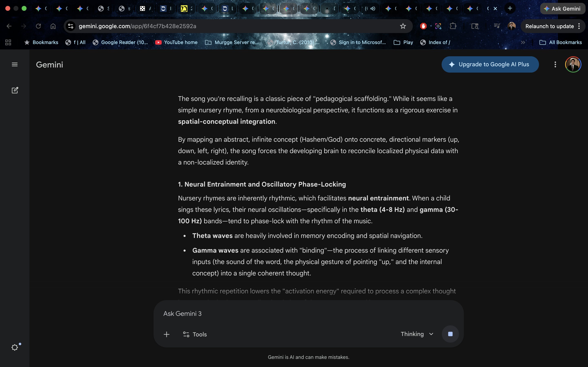Expand the Thinking model dropdown
Image resolution: width=588 pixels, height=367 pixels.
point(417,334)
